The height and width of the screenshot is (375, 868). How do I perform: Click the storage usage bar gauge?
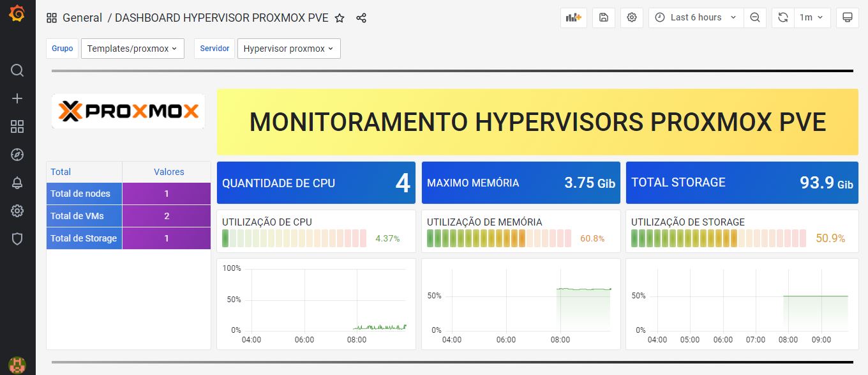[x=719, y=238]
